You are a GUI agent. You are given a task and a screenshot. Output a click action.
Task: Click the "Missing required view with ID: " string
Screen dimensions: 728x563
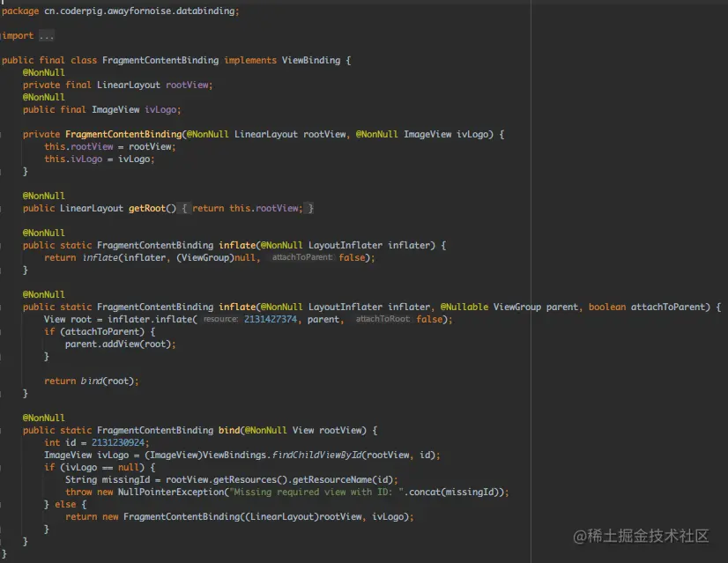316,492
